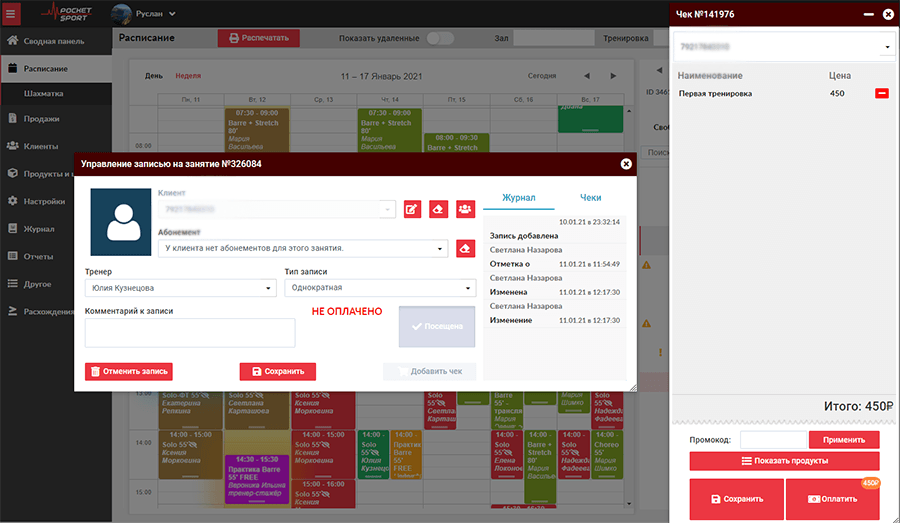Click Сохранить in booking dialog
Image resolution: width=900 pixels, height=523 pixels.
point(278,371)
